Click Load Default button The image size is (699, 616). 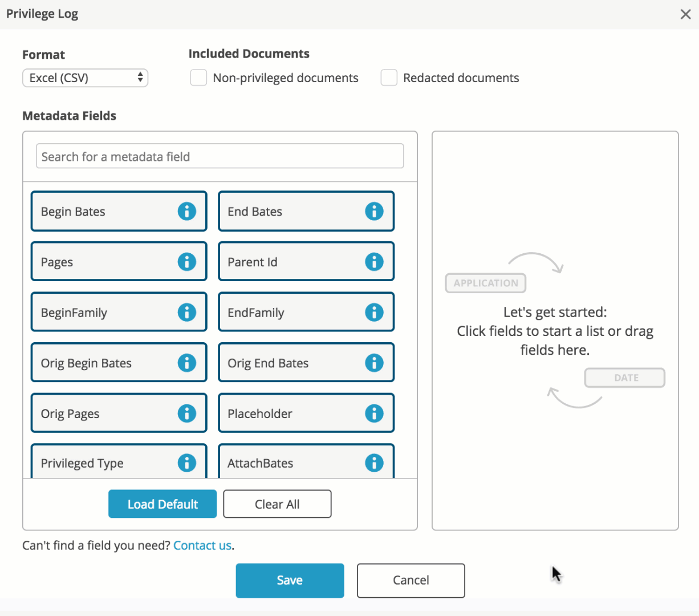click(x=162, y=504)
